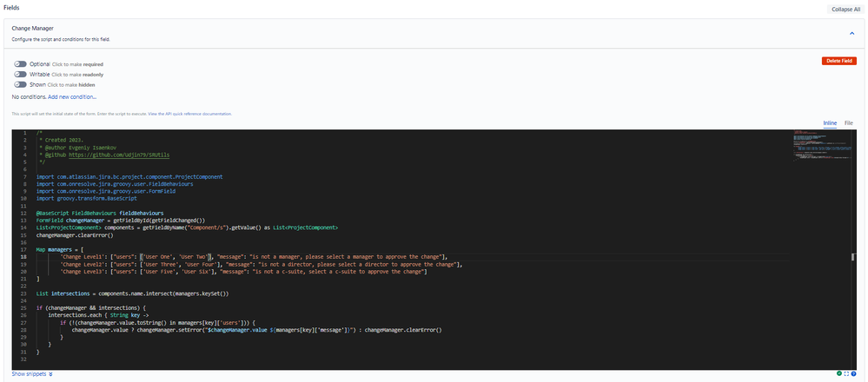Click the 'List intersections' code line
The width and height of the screenshot is (868, 382).
pyautogui.click(x=133, y=293)
